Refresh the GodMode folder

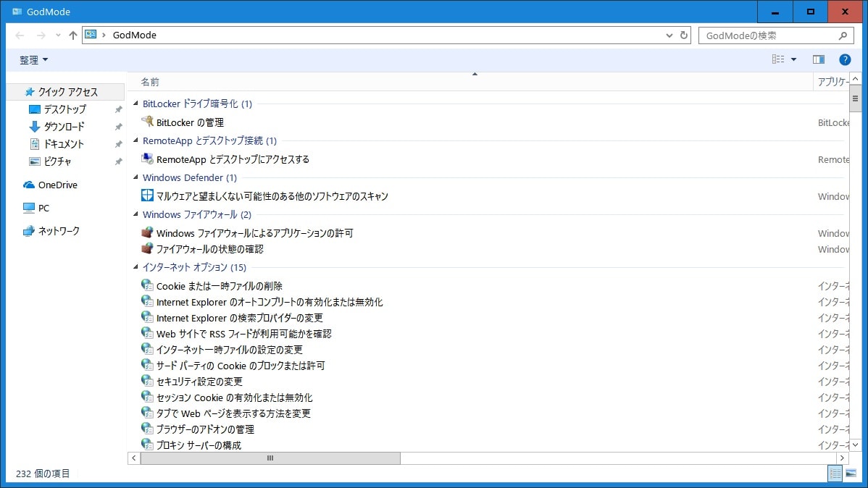(684, 35)
